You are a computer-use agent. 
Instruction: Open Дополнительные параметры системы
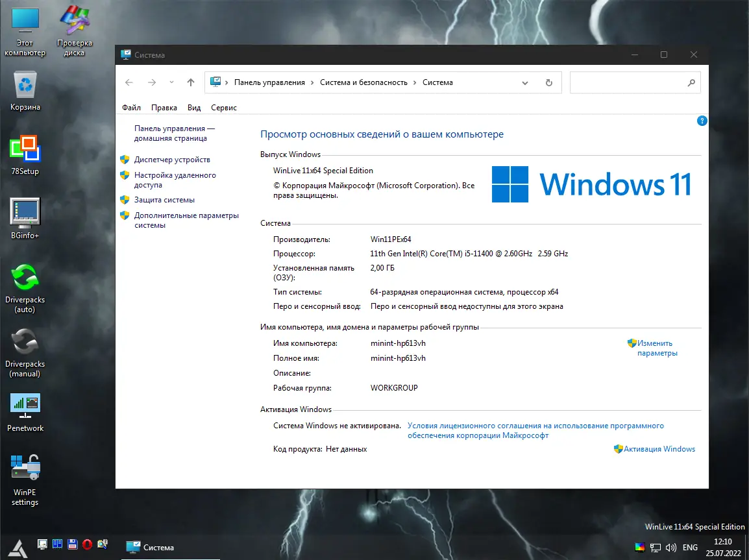click(186, 220)
